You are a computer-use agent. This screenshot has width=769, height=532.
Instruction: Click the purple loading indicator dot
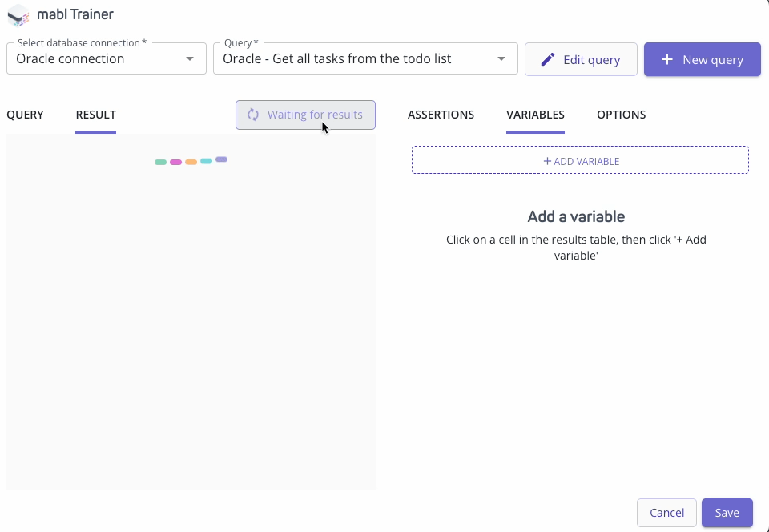[221, 159]
